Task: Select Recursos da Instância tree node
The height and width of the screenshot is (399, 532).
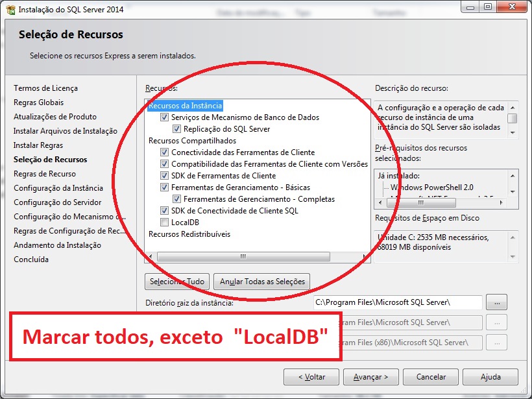Action: click(186, 106)
